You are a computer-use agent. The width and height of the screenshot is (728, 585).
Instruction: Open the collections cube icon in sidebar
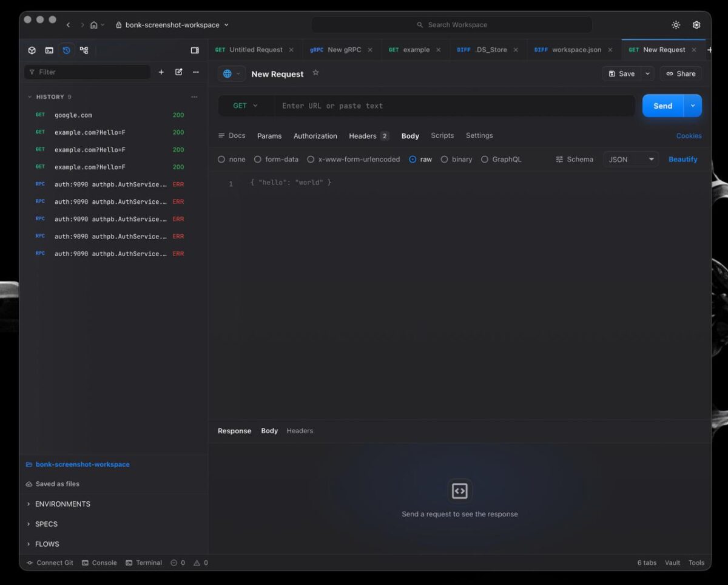(32, 50)
